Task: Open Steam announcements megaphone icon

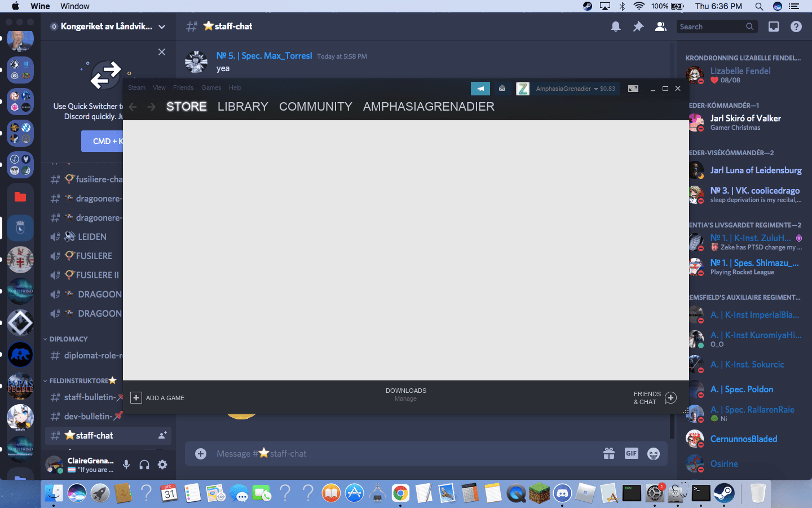Action: tap(480, 89)
